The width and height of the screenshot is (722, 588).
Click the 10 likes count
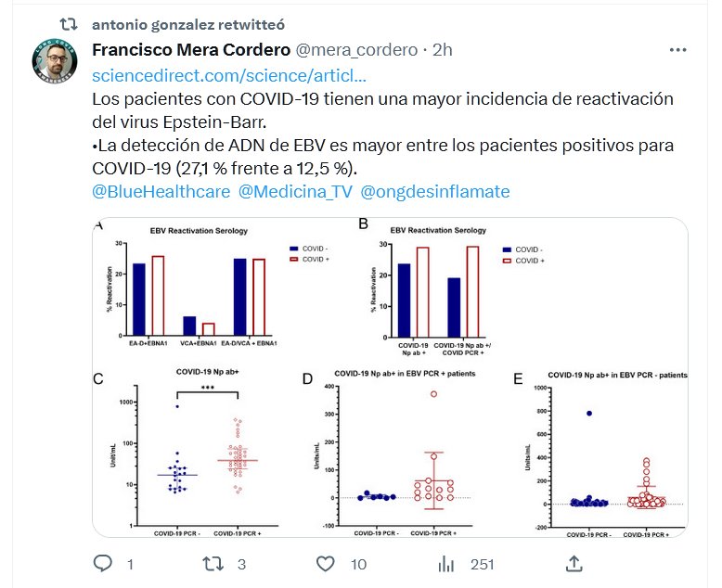point(359,564)
